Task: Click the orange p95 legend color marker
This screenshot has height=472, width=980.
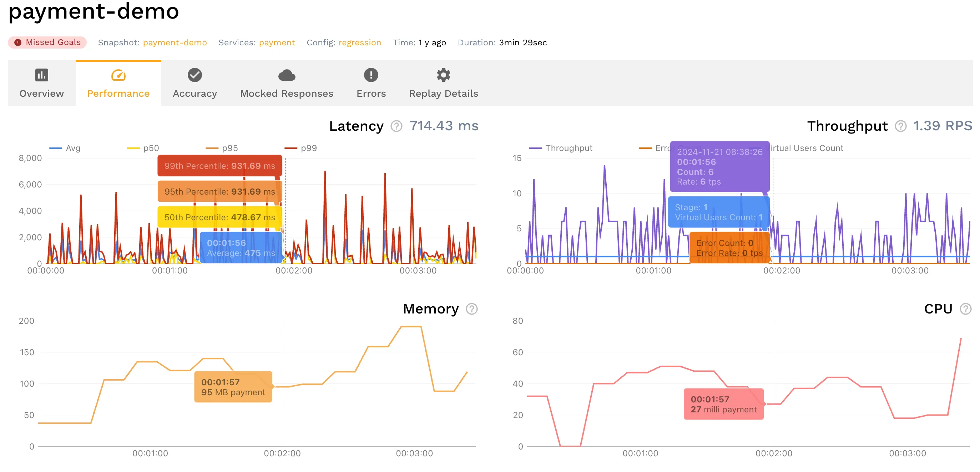Action: 212,148
